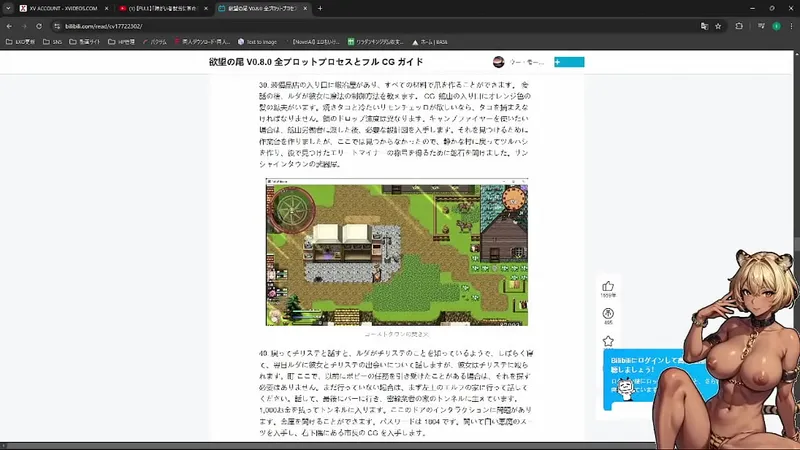
Task: Open the NovelAI bookmark
Action: coord(312,42)
